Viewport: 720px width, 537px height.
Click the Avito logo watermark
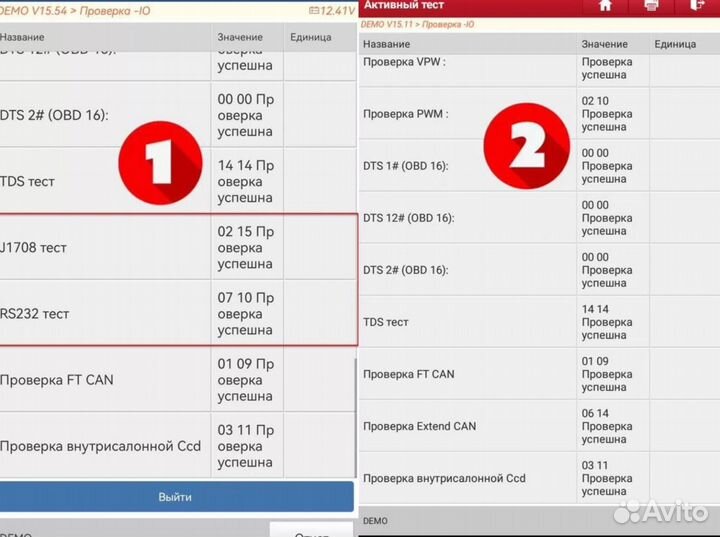click(660, 511)
